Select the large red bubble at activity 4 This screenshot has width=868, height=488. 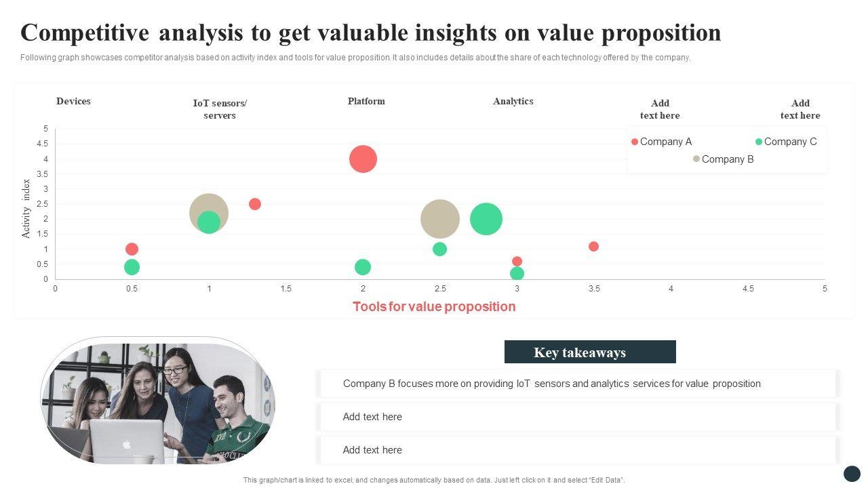point(363,159)
